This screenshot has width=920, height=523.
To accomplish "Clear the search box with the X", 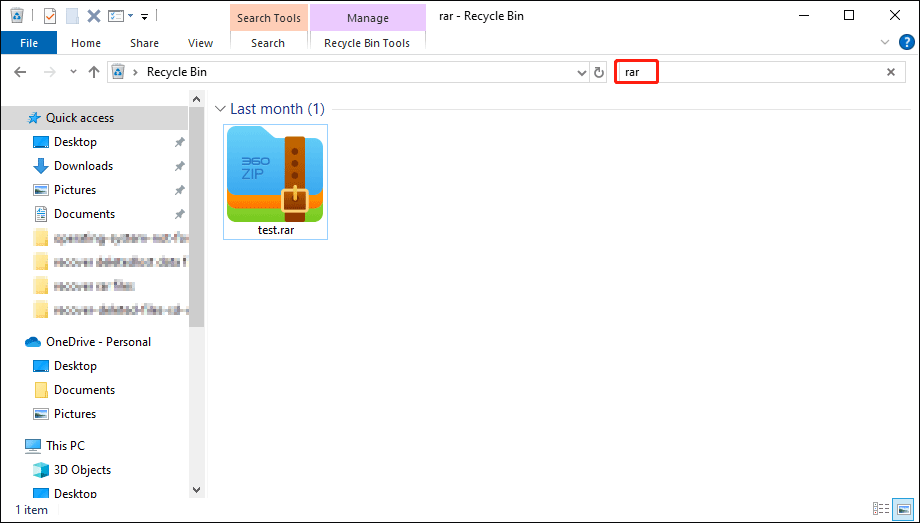I will pyautogui.click(x=891, y=72).
